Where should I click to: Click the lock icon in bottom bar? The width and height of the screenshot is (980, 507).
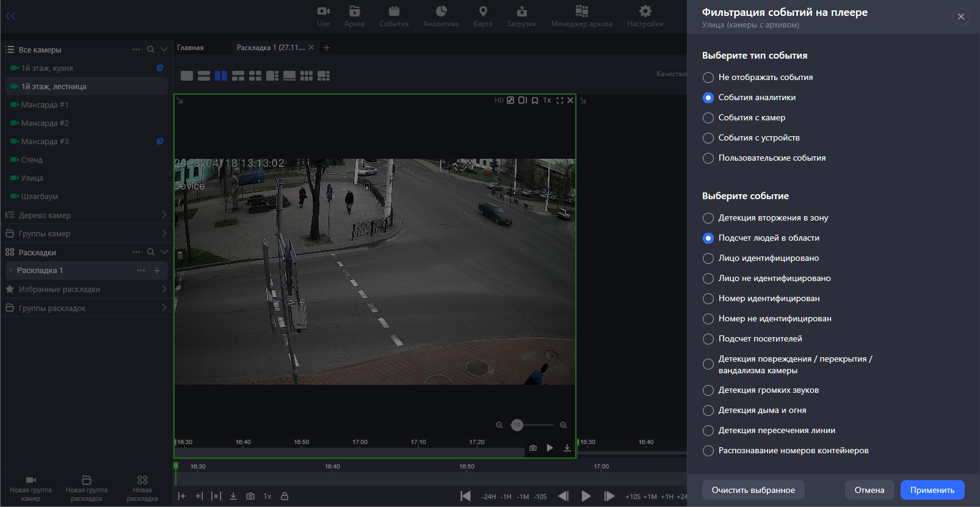tap(285, 496)
